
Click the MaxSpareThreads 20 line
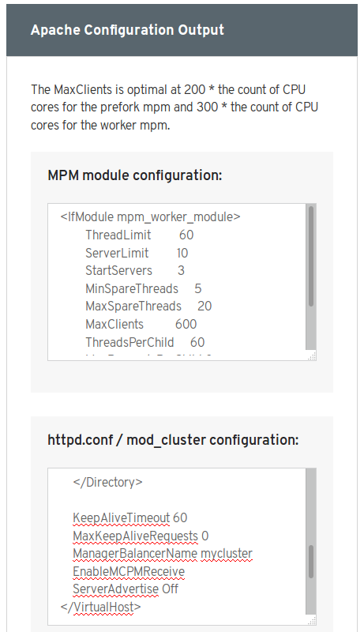[x=148, y=307]
